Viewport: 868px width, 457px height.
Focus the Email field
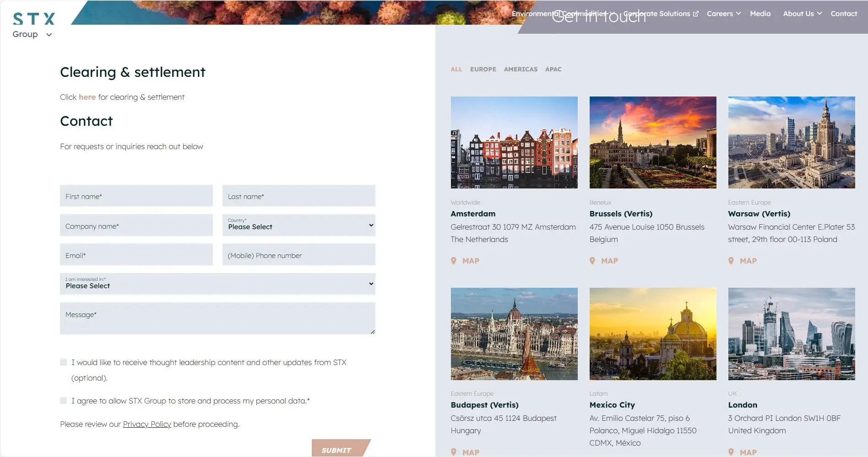[x=136, y=254]
